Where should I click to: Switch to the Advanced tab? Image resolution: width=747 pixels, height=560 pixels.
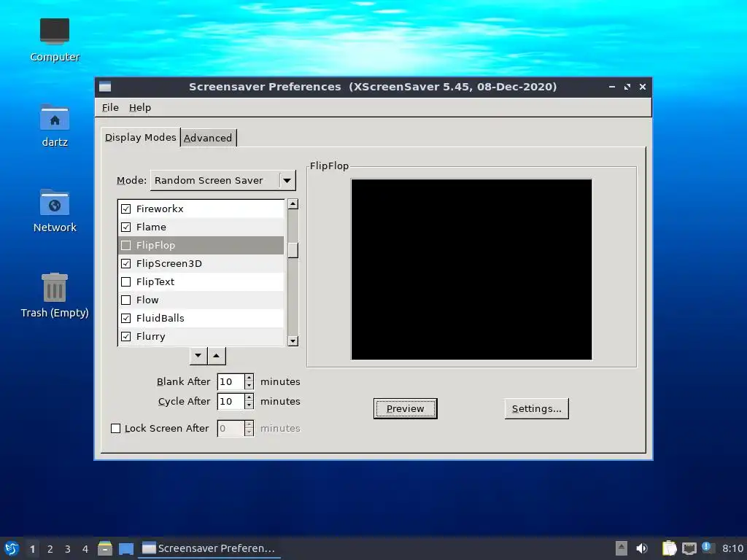(x=208, y=138)
